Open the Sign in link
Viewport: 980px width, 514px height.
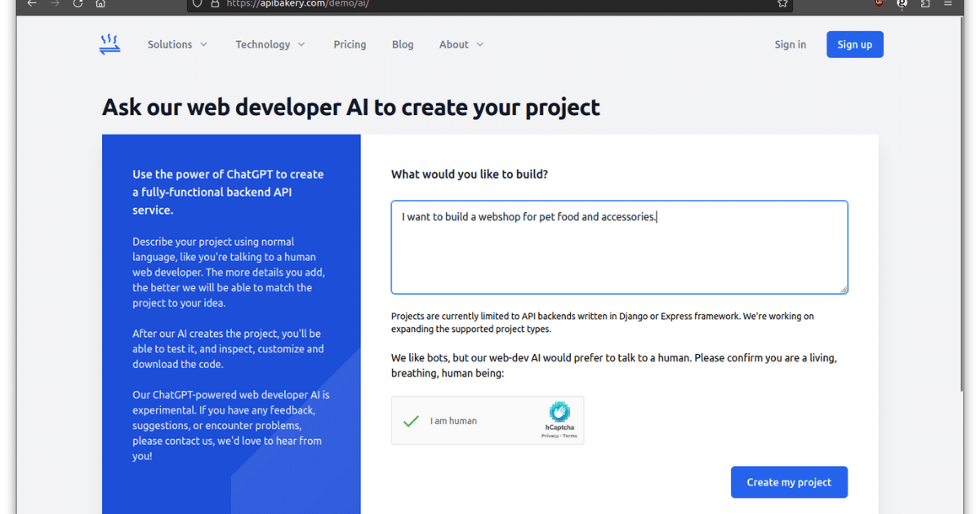pos(790,44)
